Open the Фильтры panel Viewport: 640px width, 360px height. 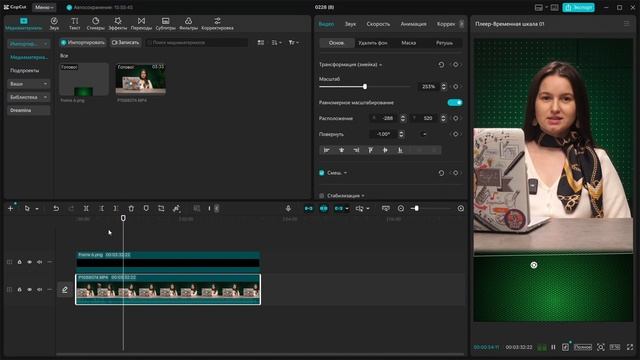[188, 24]
